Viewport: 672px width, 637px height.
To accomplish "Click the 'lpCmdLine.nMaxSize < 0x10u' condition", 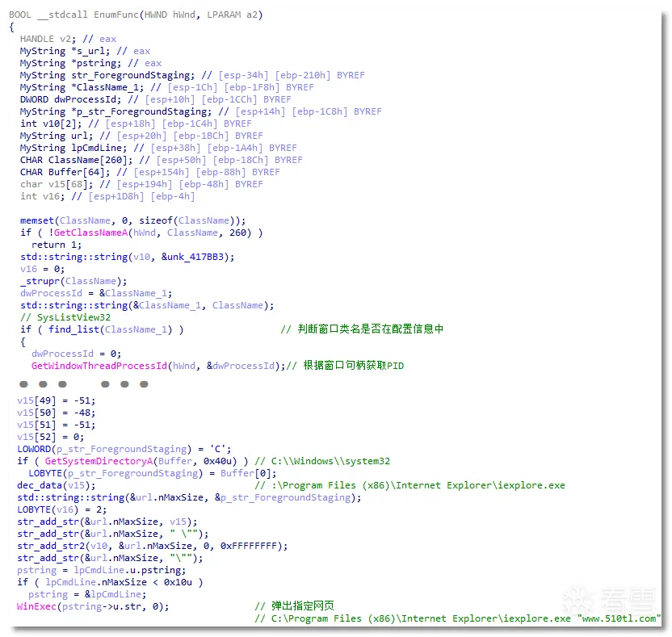I will click(119, 583).
